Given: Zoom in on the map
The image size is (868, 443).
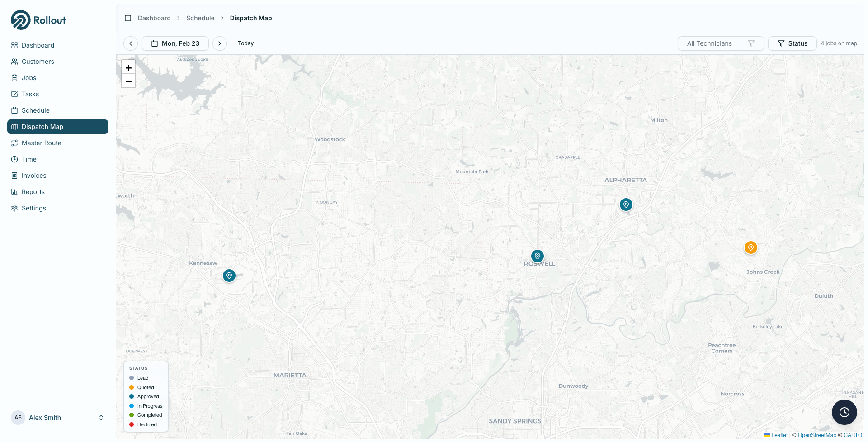Looking at the screenshot, I should pyautogui.click(x=128, y=68).
